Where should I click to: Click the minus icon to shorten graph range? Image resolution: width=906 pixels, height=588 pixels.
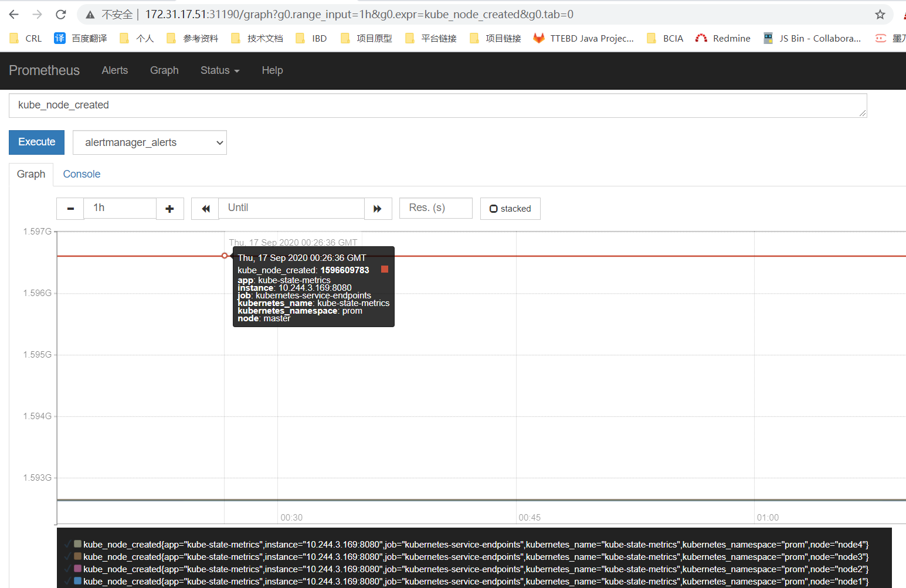point(70,208)
